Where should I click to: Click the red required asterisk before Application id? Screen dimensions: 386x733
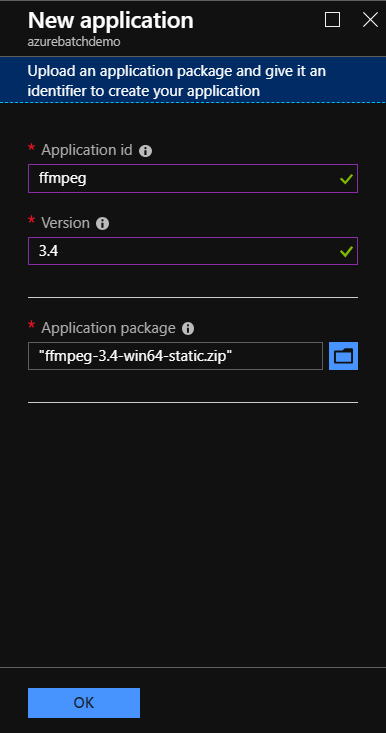(31, 149)
